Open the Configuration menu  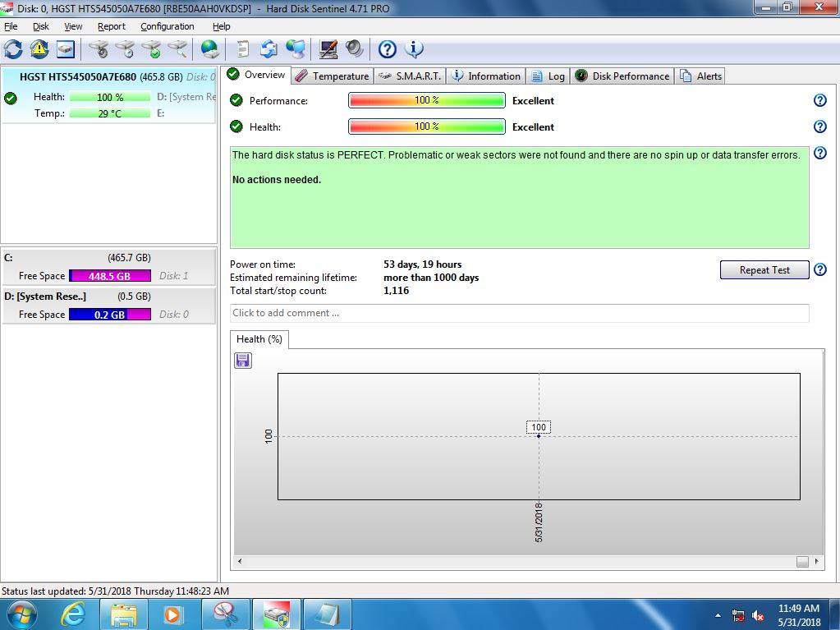pyautogui.click(x=168, y=26)
